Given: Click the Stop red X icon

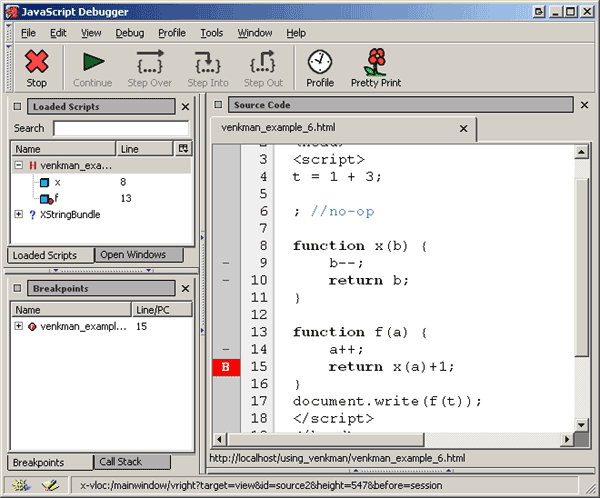Looking at the screenshot, I should [x=36, y=61].
